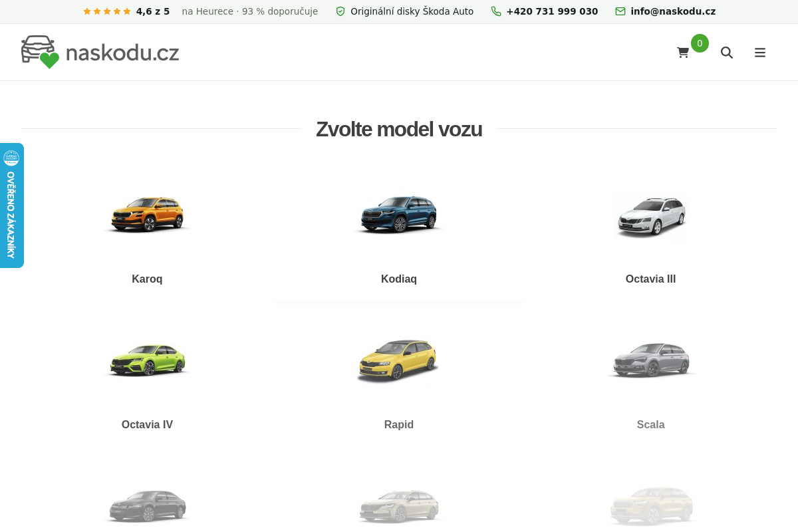Click the 'Zvolte model vozu' heading
798x532 pixels.
[x=399, y=129]
